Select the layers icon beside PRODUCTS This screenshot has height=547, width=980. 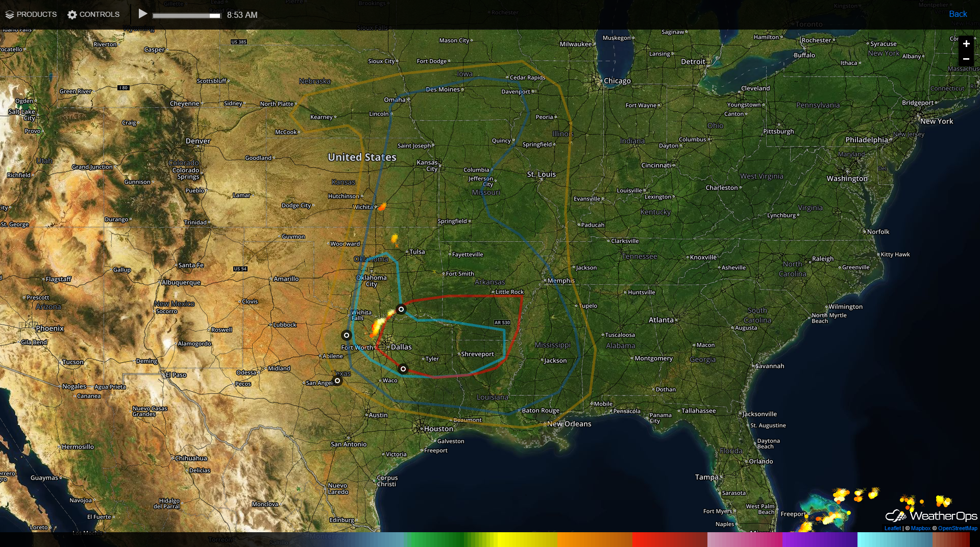[x=11, y=14]
